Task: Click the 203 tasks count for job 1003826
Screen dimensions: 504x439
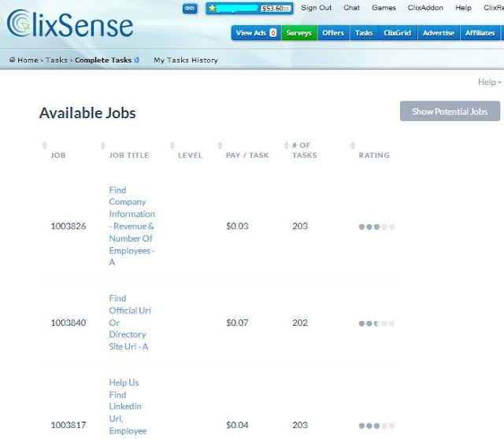Action: pos(300,227)
